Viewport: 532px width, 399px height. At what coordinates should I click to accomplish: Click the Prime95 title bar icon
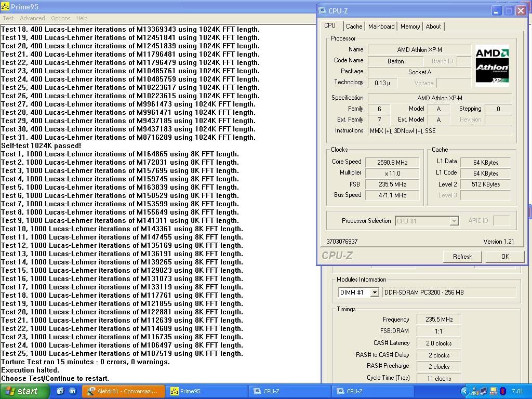point(5,6)
